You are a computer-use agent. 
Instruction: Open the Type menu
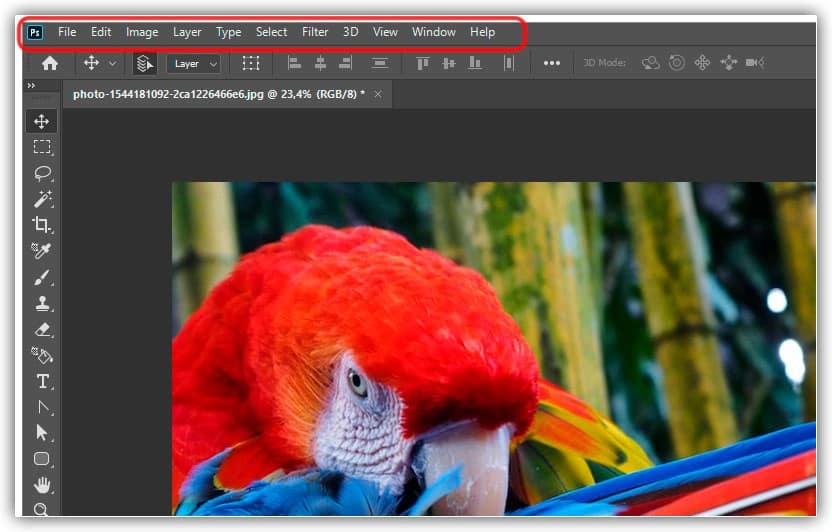tap(228, 32)
